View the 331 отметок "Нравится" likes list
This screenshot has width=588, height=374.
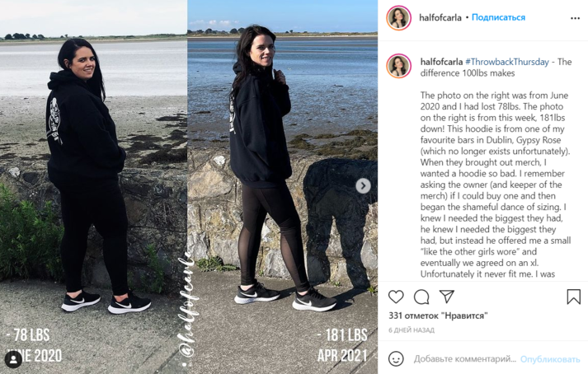438,316
